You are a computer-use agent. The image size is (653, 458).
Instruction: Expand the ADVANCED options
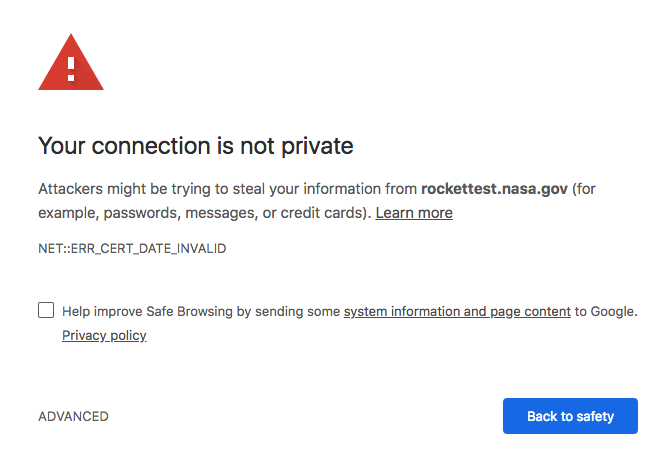73,416
